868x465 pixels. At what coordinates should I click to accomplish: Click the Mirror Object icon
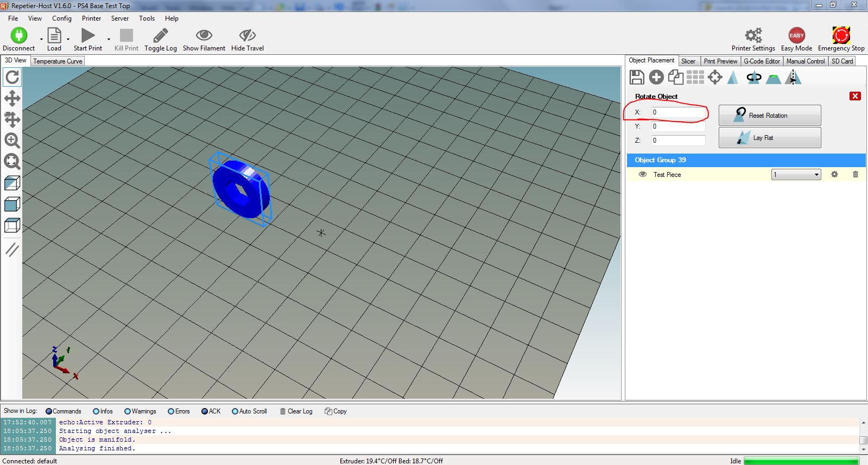[x=793, y=78]
